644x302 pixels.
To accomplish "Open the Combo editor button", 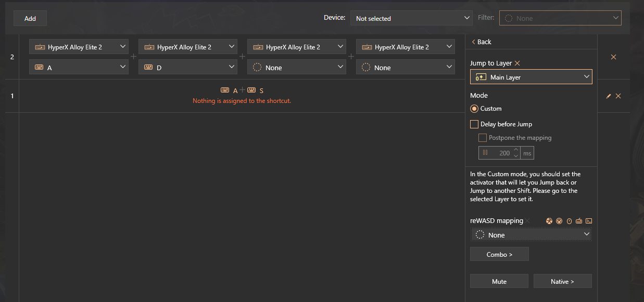I will tap(499, 254).
